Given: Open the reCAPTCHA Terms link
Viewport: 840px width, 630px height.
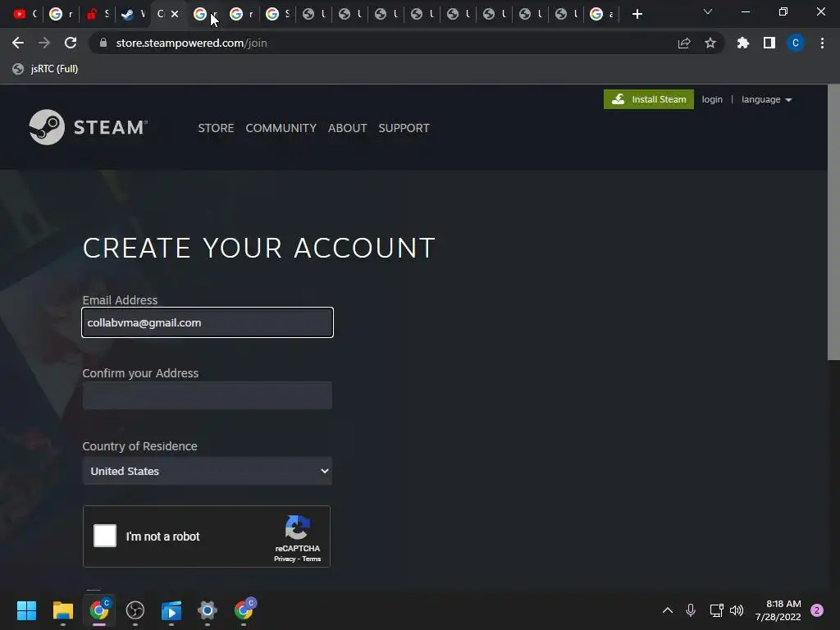Looking at the screenshot, I should click(311, 559).
